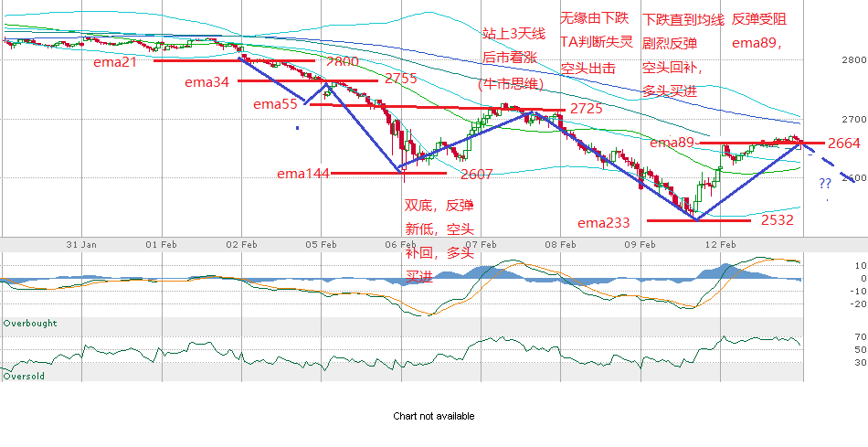The image size is (868, 447).
Task: Click the blue double question mark annotation
Action: click(825, 184)
